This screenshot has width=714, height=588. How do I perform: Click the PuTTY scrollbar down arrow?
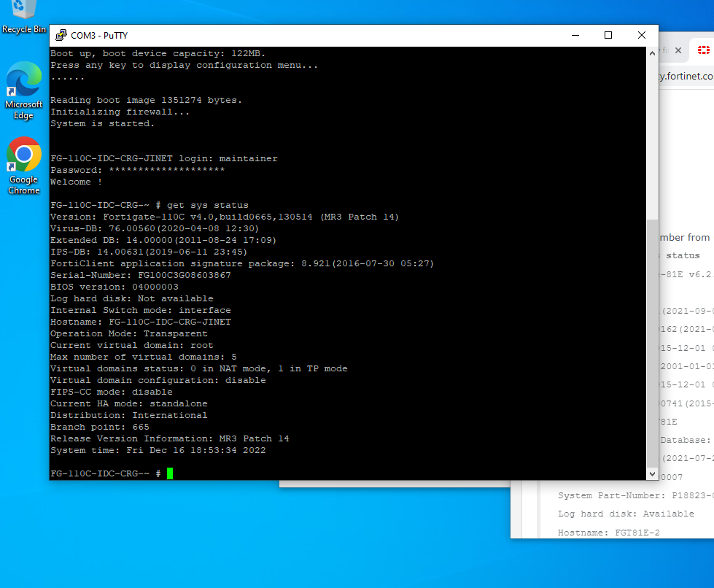[651, 473]
